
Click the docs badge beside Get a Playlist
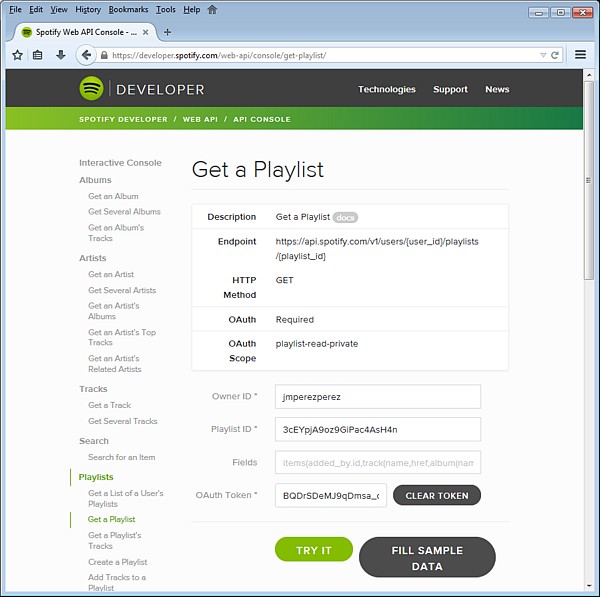pos(345,217)
